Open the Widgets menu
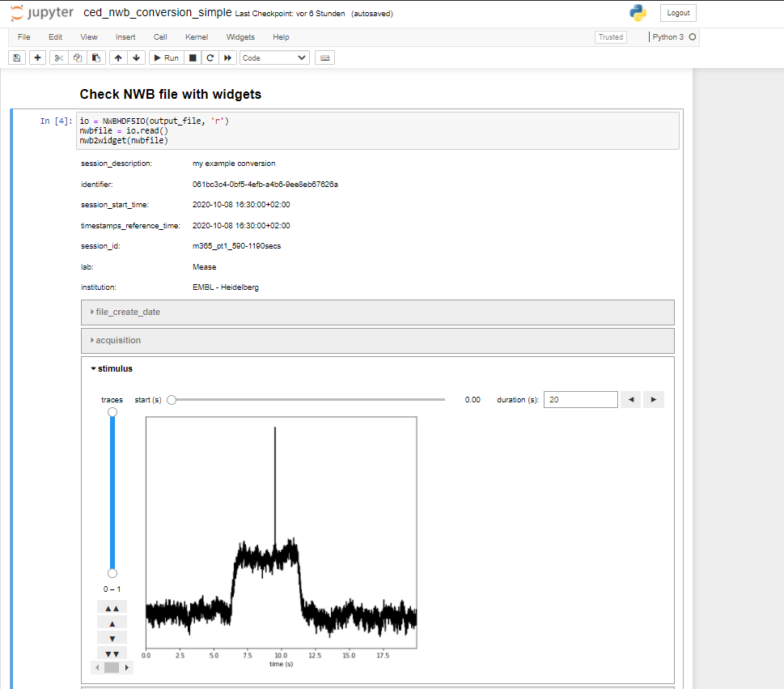The height and width of the screenshot is (689, 784). coord(240,37)
